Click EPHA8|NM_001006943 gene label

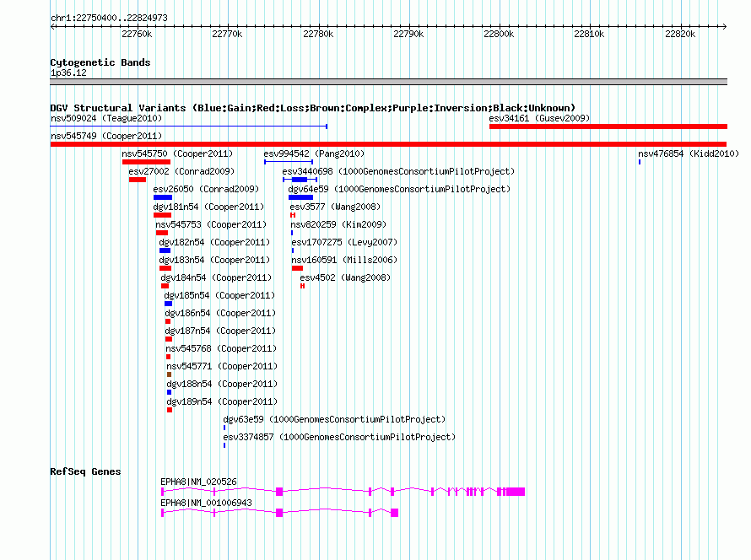207,503
